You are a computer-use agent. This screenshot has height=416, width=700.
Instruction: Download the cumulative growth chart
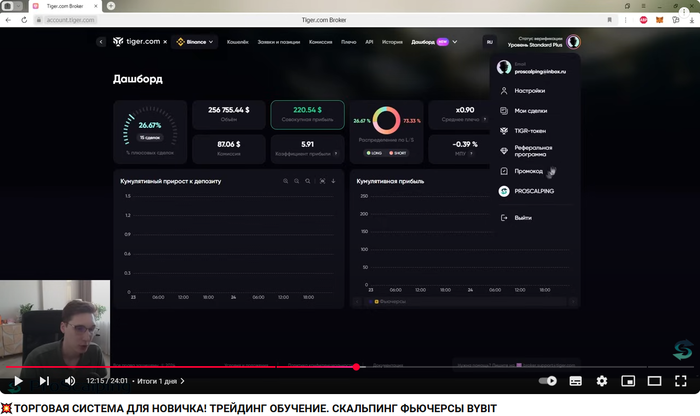point(333,181)
